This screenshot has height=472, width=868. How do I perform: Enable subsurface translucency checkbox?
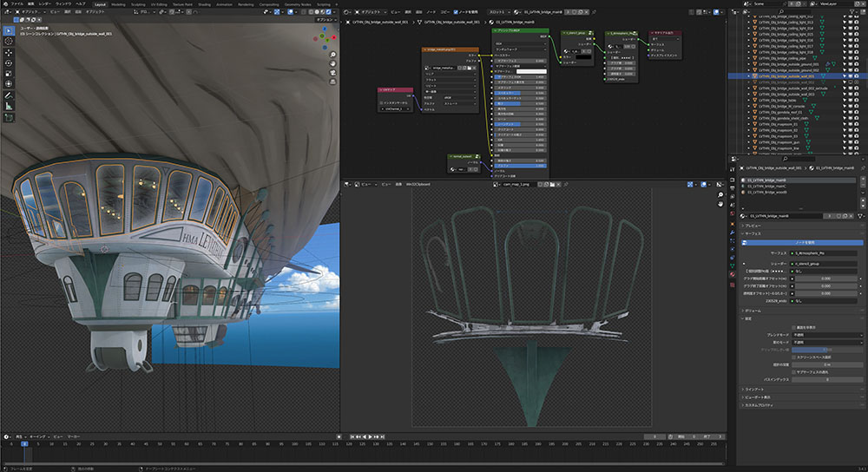(x=793, y=372)
